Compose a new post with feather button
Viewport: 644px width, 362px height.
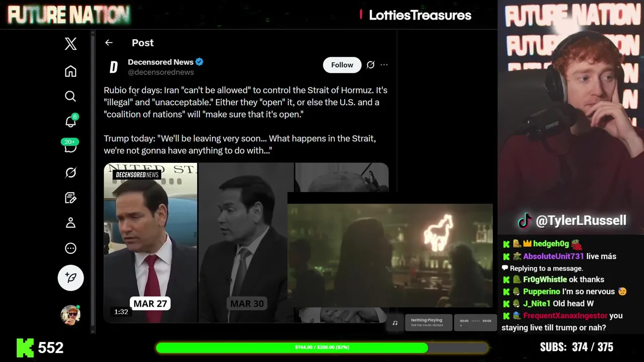pyautogui.click(x=70, y=278)
